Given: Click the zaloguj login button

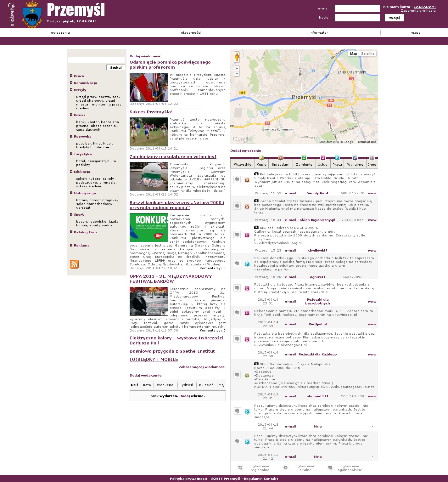Looking at the screenshot, I should 394,18.
